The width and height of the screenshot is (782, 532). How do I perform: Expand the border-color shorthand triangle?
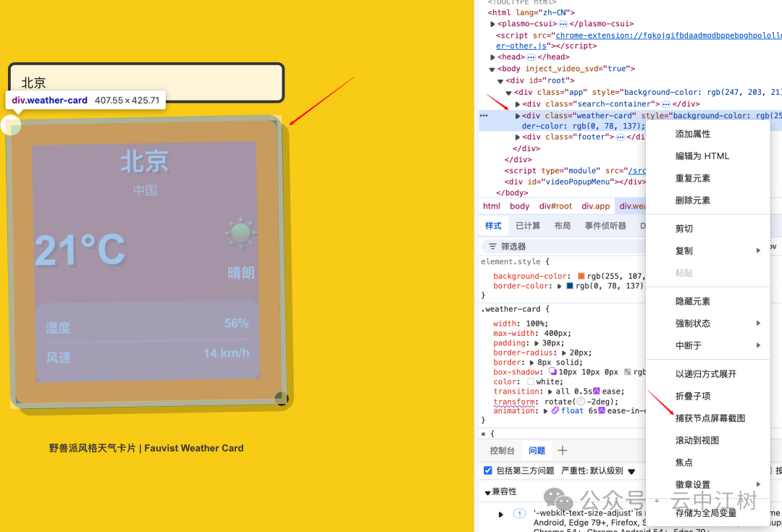[x=560, y=286]
